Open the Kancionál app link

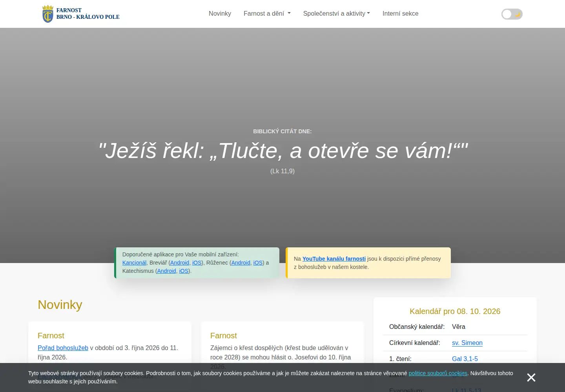pyautogui.click(x=134, y=263)
